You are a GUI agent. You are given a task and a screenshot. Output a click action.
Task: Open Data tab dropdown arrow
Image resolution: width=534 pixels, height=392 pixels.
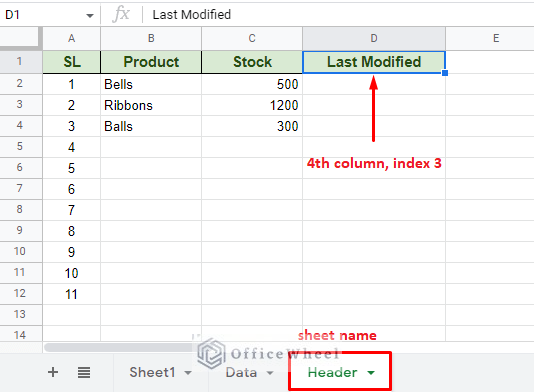tap(270, 373)
